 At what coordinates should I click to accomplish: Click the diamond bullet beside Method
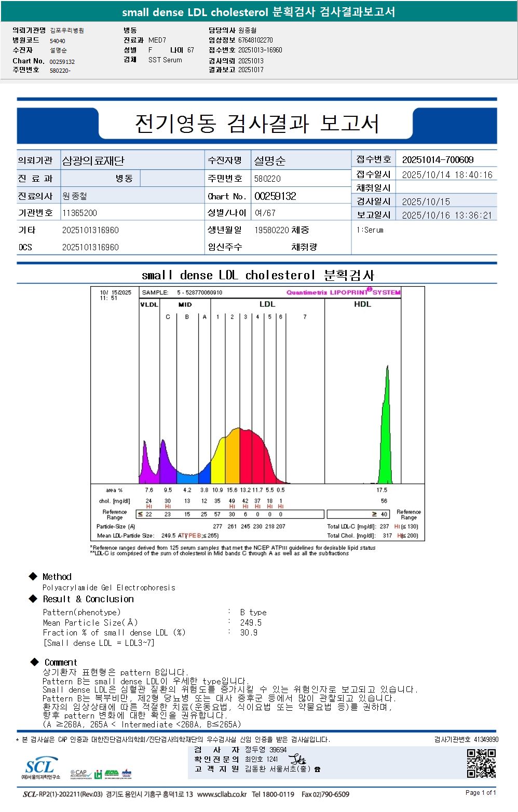click(x=33, y=576)
